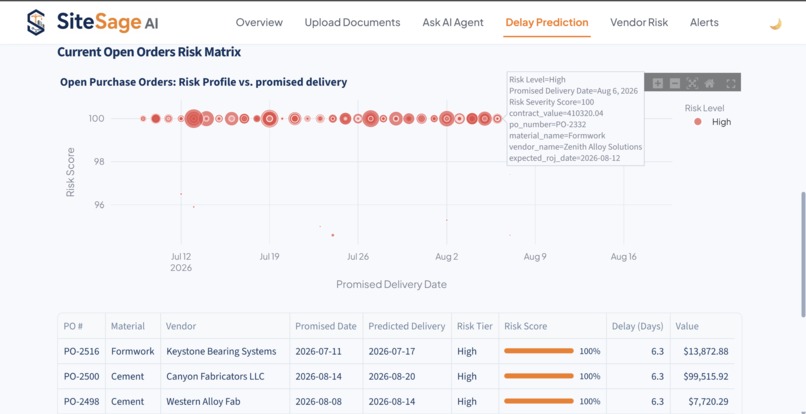Toggle dark mode moon icon
This screenshot has height=414, width=806.
pyautogui.click(x=775, y=24)
